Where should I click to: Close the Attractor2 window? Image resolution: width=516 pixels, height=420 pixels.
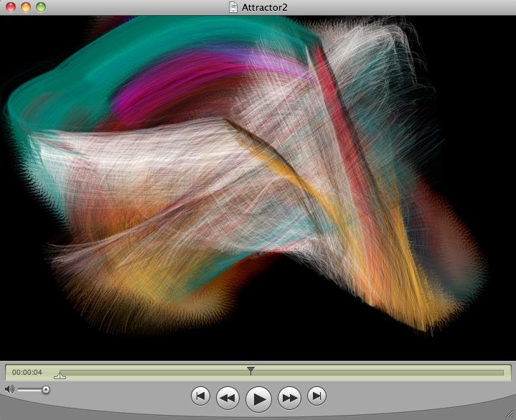pos(11,7)
